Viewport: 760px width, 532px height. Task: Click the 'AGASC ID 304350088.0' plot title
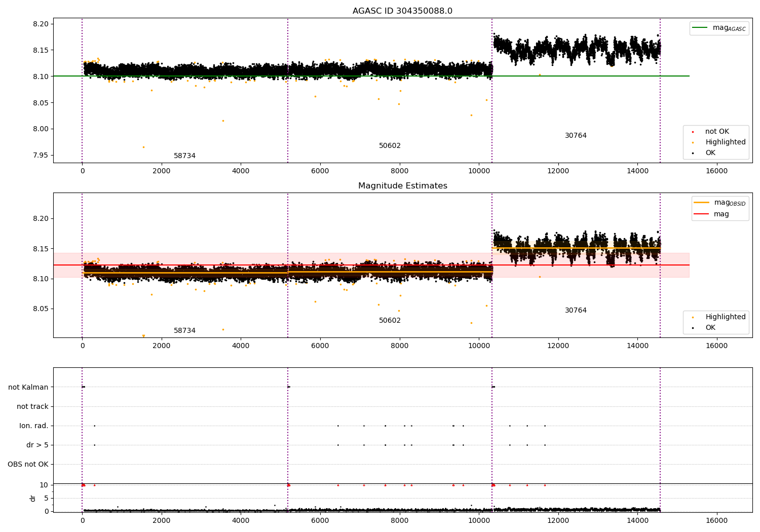(x=402, y=11)
